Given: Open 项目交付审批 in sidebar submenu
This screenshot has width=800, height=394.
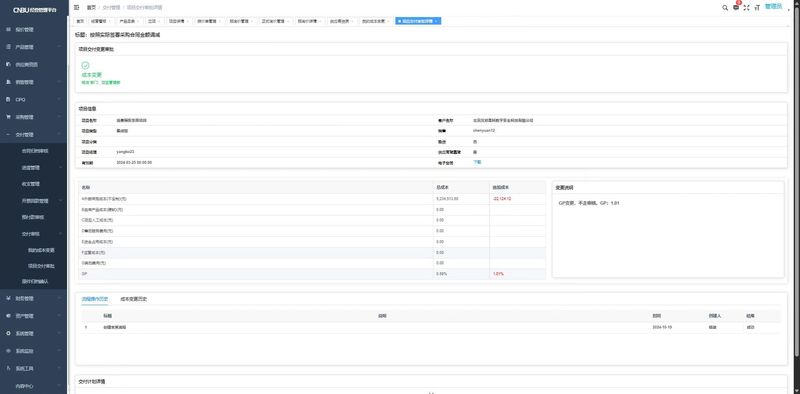Looking at the screenshot, I should [41, 266].
